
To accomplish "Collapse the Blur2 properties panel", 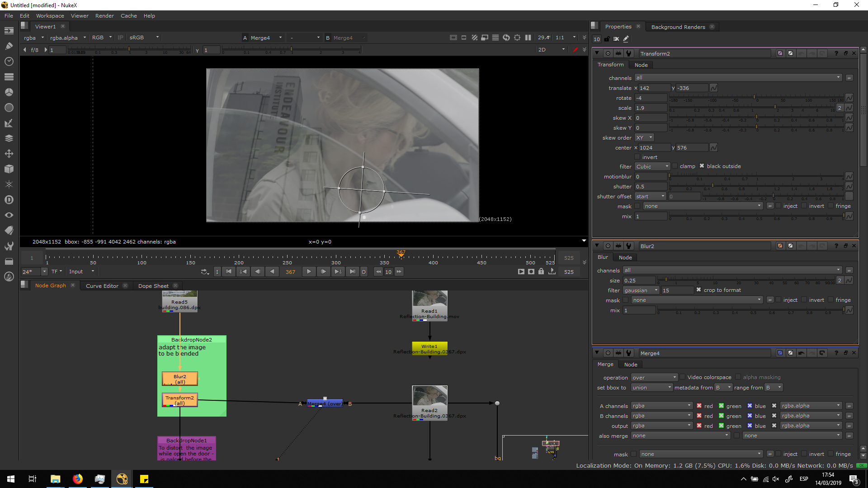I will pos(597,246).
